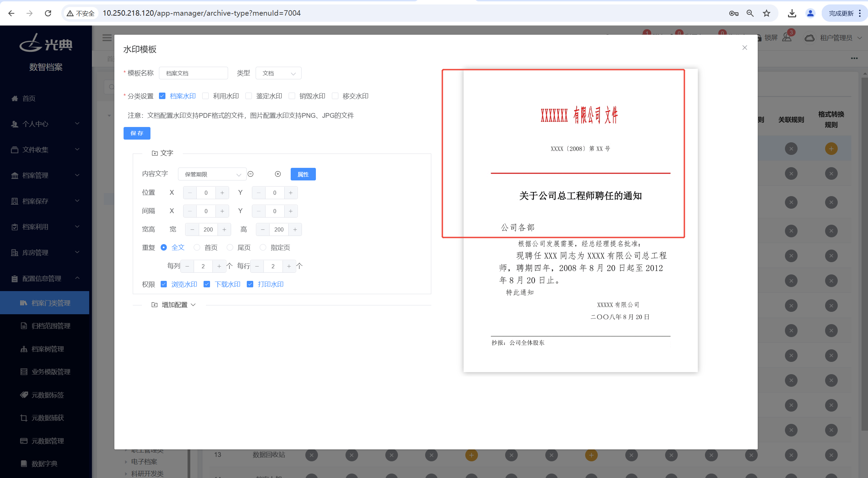Click the 光典 logo

click(46, 43)
